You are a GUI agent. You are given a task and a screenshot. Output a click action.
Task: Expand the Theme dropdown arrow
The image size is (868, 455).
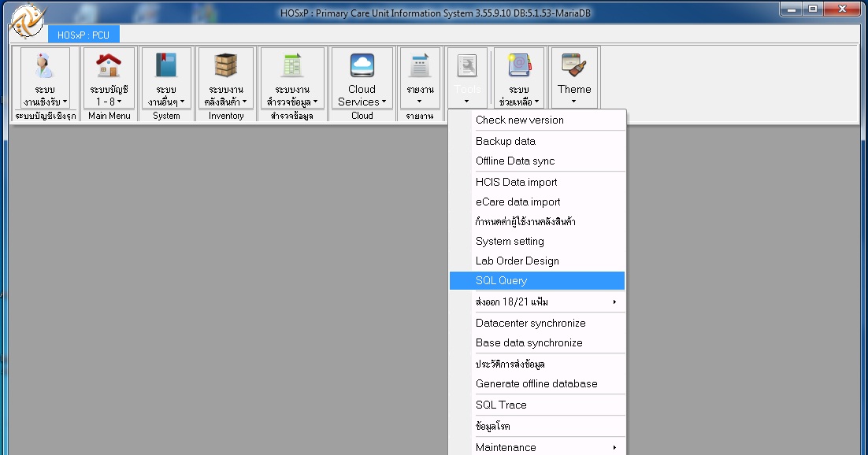[573, 102]
